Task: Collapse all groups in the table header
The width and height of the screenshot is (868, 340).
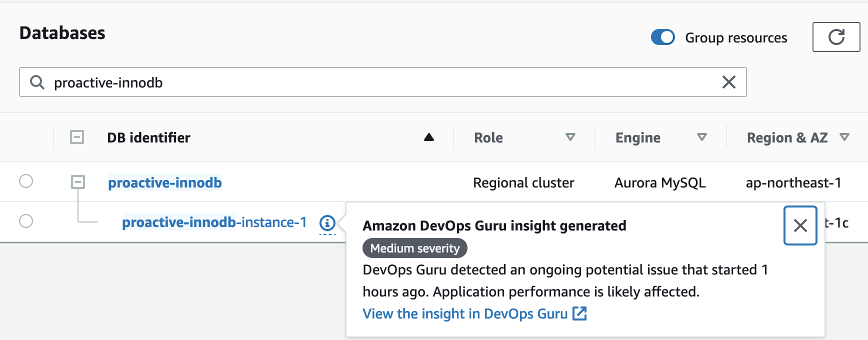Action: pos(77,137)
